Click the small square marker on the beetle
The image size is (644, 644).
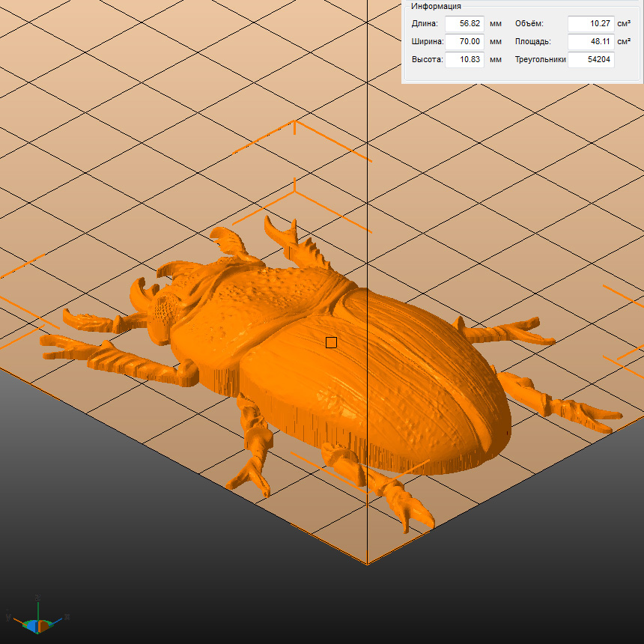point(331,342)
